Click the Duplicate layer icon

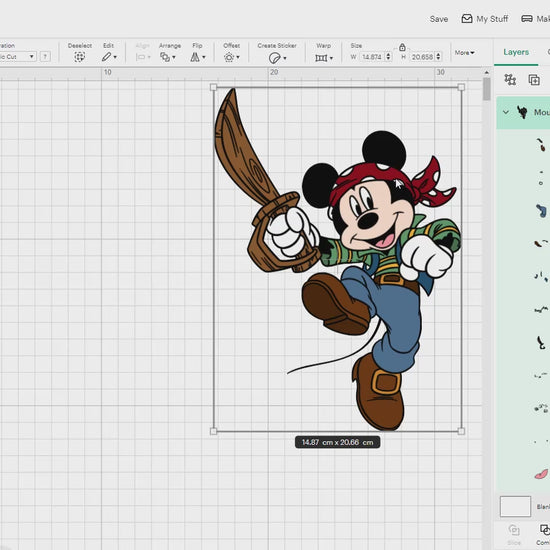(534, 80)
